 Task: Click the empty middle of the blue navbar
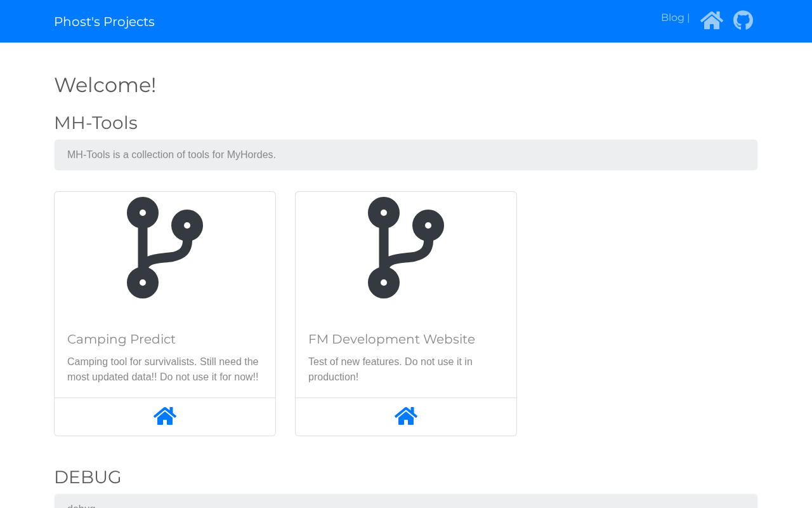[x=406, y=22]
